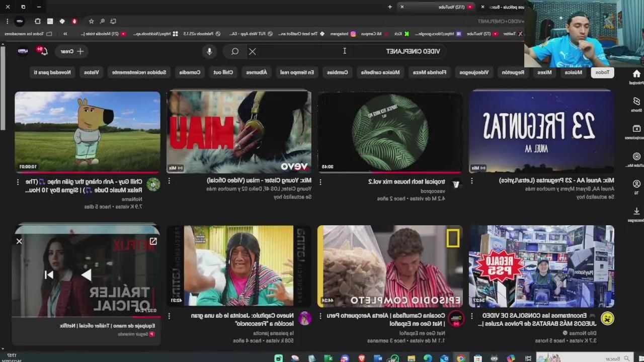
Task: Select the Cumbias filter chip
Action: click(338, 72)
